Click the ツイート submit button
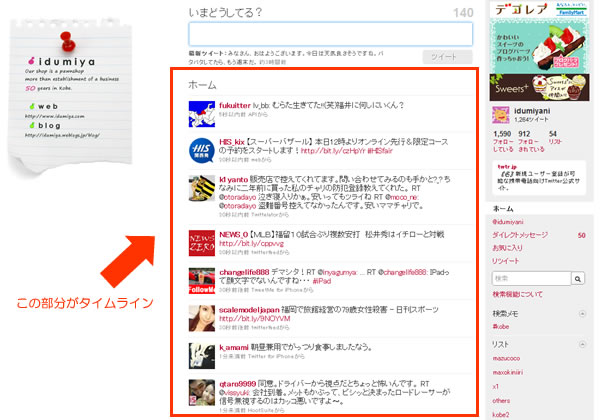Screen dimensions: 600x420 [448, 57]
